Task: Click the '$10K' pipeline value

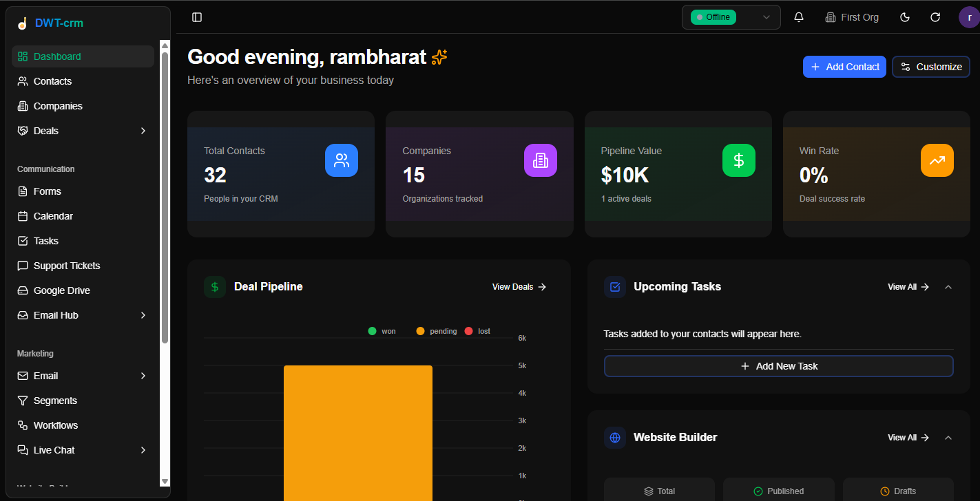Action: [625, 175]
